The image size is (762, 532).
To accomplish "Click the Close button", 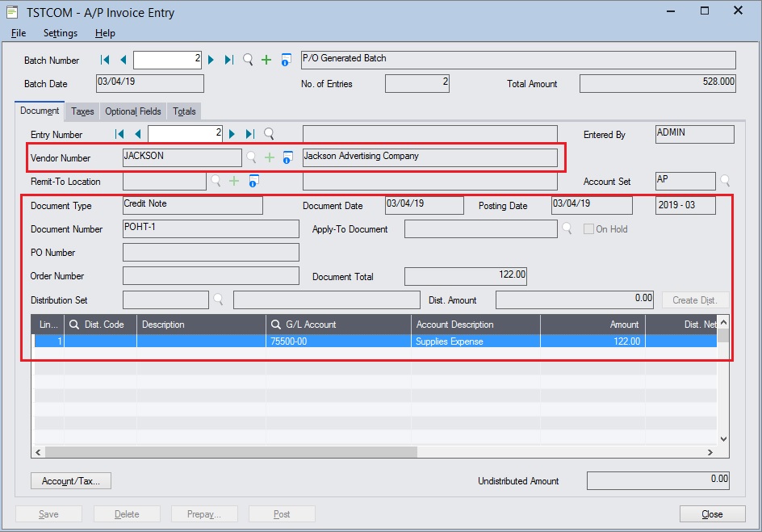I will tap(713, 514).
